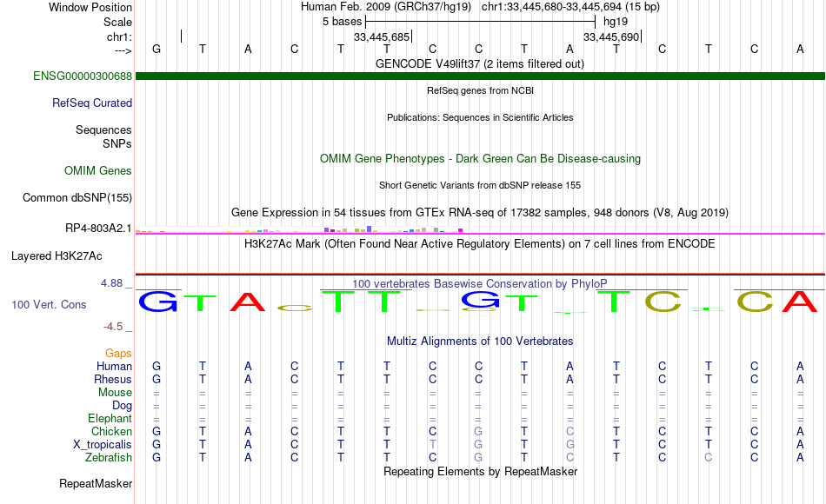Select the Chicken species label
The width and height of the screenshot is (826, 504).
pos(111,431)
